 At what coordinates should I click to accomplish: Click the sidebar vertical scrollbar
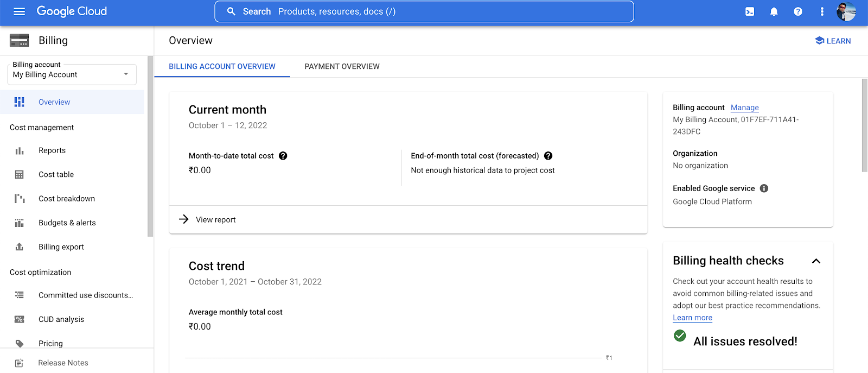(x=150, y=147)
